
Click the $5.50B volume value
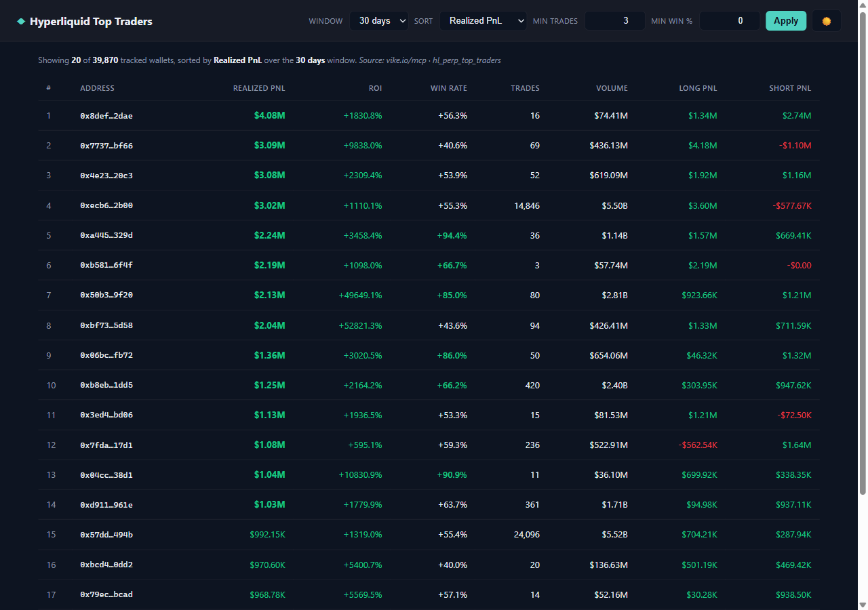pos(615,205)
